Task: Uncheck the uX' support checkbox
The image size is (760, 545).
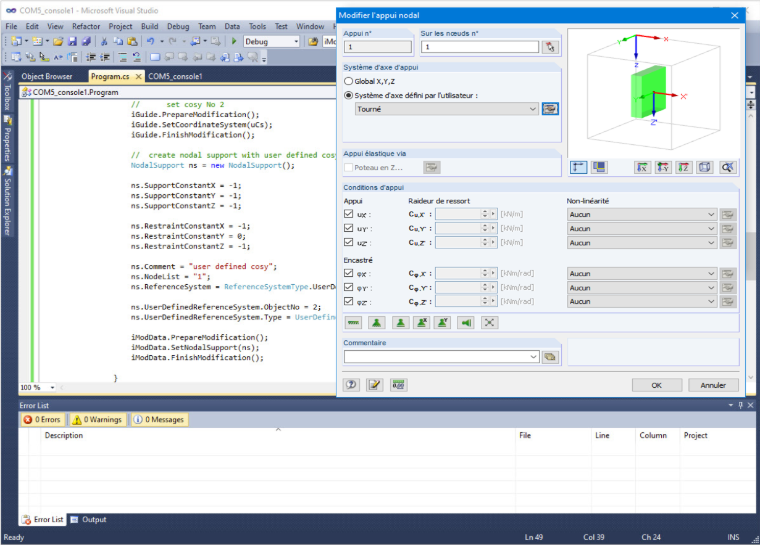Action: click(x=348, y=214)
